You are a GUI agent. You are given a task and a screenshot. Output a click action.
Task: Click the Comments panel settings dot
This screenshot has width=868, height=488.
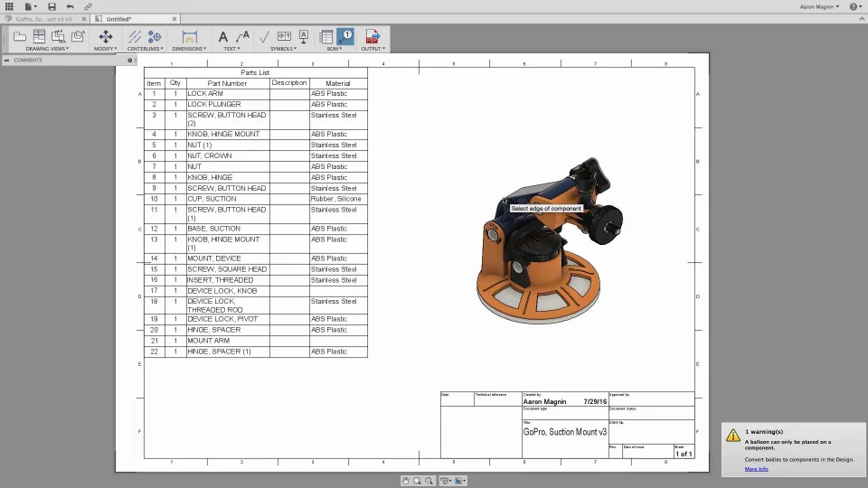130,60
